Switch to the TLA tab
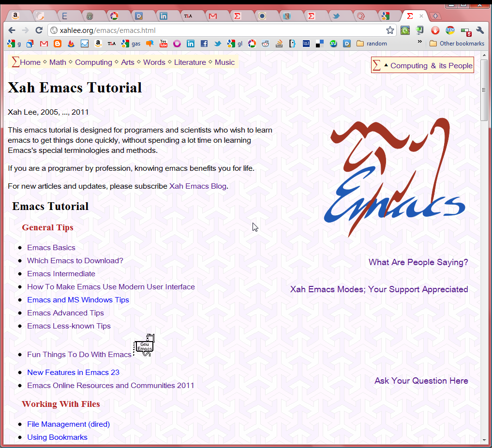This screenshot has width=492, height=448. [x=188, y=15]
